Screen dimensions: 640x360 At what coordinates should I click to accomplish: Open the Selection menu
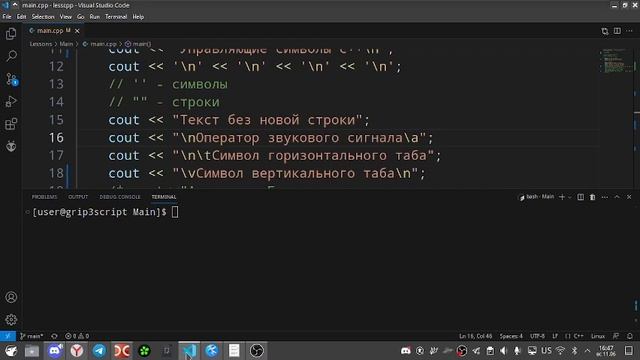coord(43,17)
